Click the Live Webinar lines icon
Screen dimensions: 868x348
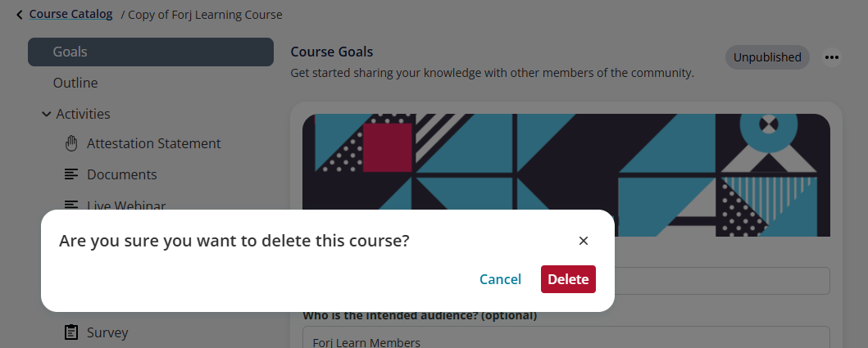[70, 204]
